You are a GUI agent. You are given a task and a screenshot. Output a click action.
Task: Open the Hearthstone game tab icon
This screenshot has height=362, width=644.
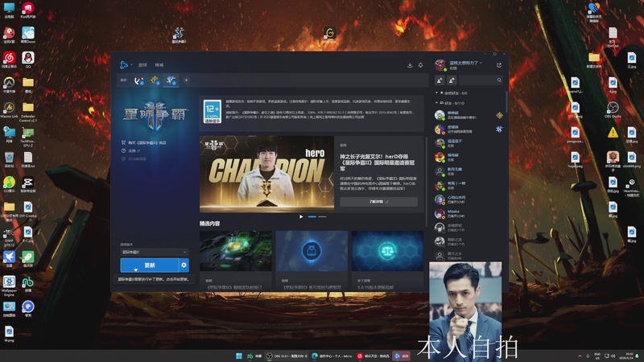pyautogui.click(x=155, y=80)
